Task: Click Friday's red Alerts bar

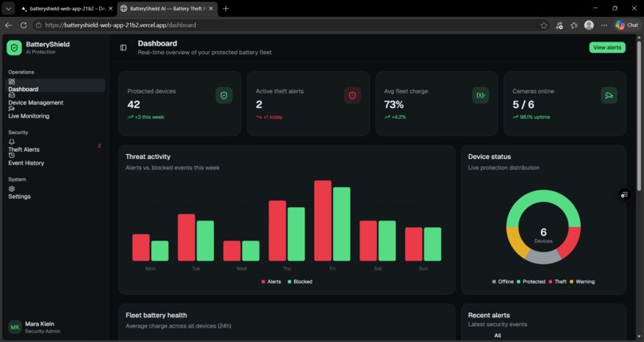Action: point(323,221)
